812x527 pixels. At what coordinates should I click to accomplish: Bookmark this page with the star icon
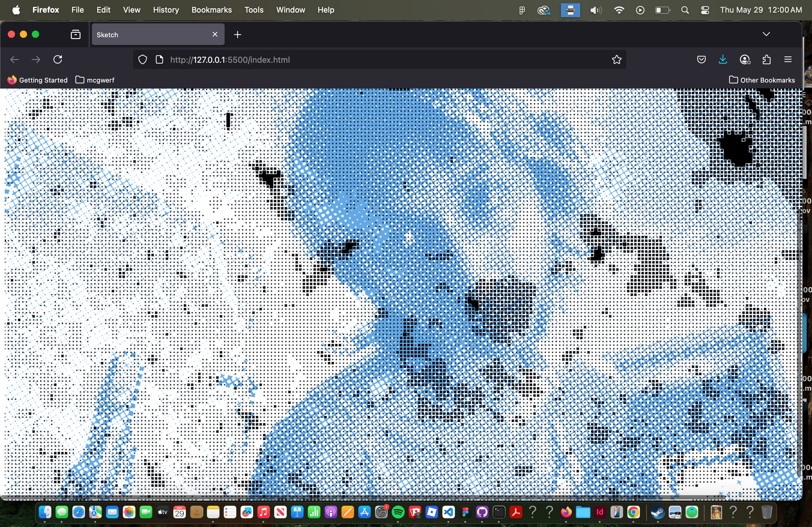617,60
